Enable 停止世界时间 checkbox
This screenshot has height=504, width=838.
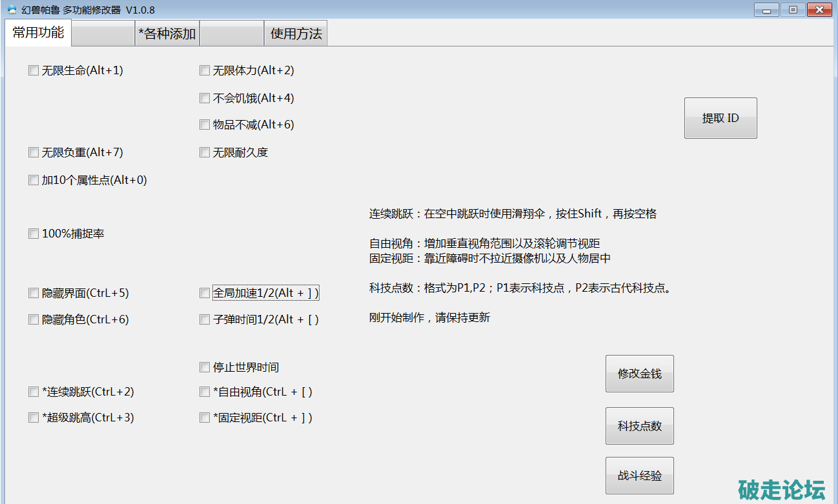(x=205, y=368)
